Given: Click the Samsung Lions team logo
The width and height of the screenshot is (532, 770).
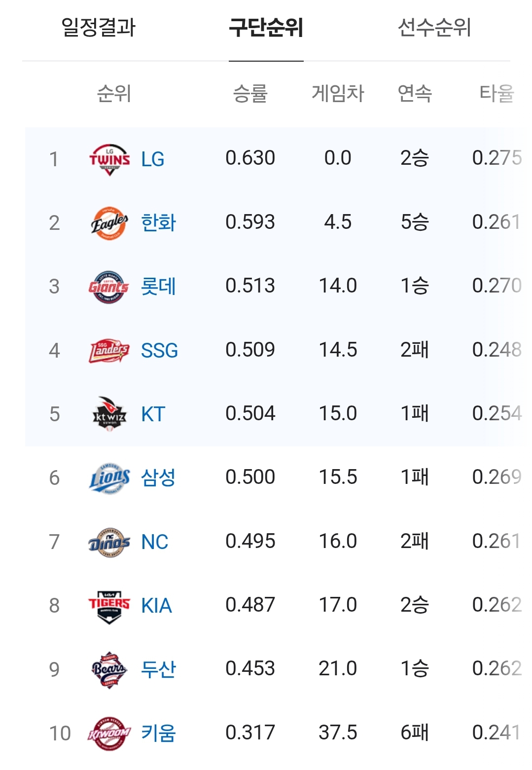Looking at the screenshot, I should pos(109,478).
